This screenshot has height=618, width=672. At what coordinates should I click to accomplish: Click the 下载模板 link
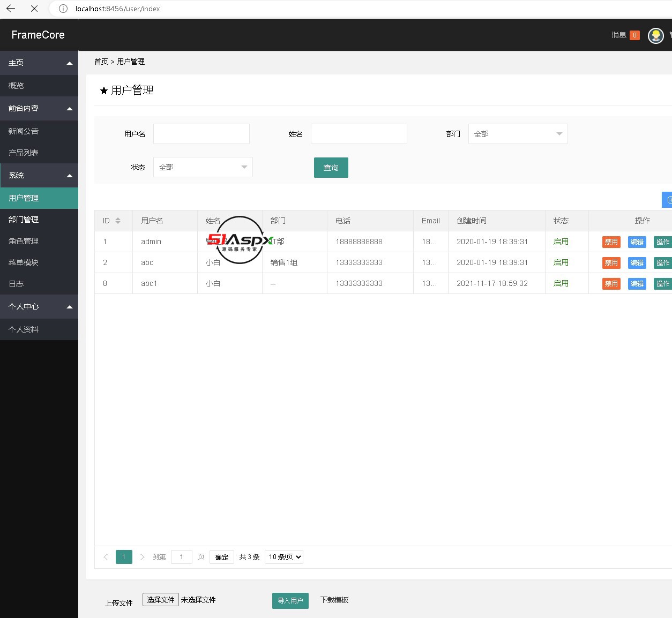[x=334, y=600]
